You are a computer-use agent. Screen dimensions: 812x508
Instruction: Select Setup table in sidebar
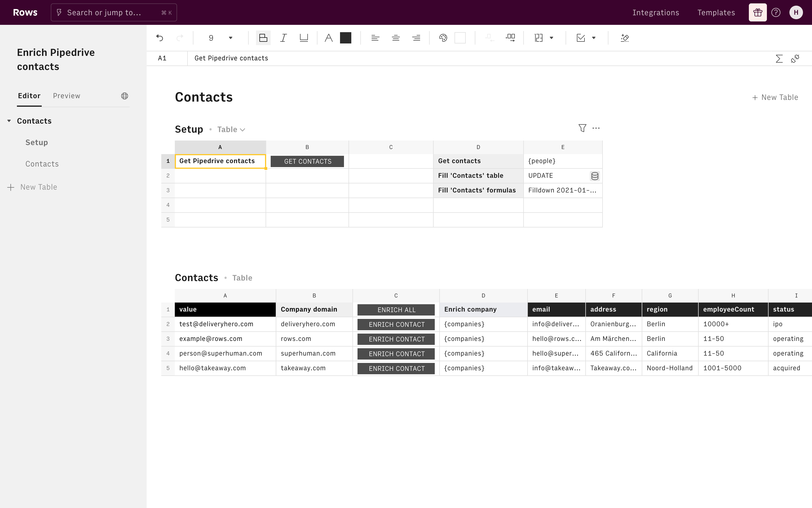(37, 143)
